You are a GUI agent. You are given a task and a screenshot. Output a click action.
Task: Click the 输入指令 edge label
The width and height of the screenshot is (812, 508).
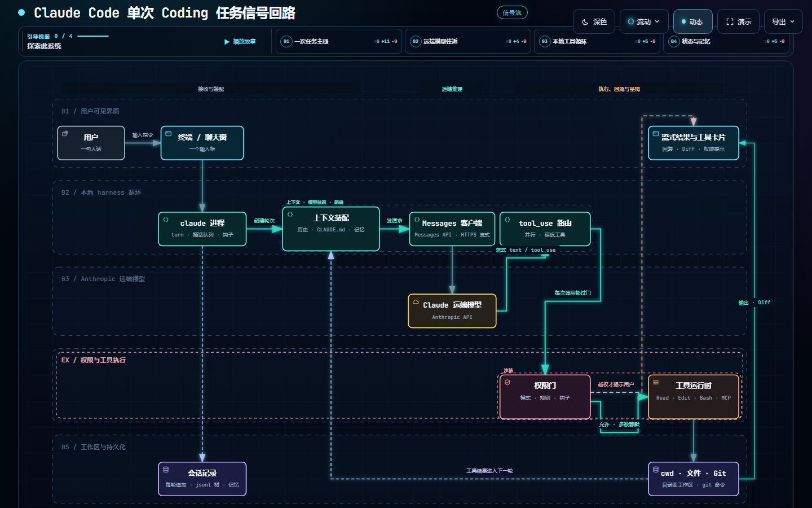pyautogui.click(x=143, y=135)
